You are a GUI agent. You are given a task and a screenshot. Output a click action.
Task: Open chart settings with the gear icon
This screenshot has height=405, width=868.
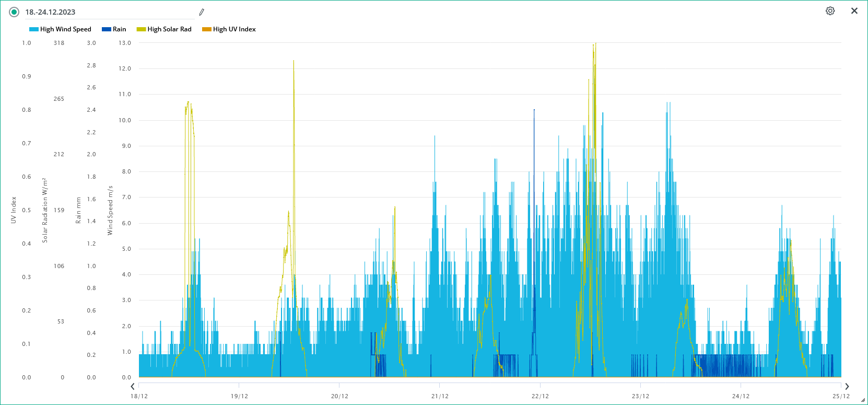click(830, 11)
